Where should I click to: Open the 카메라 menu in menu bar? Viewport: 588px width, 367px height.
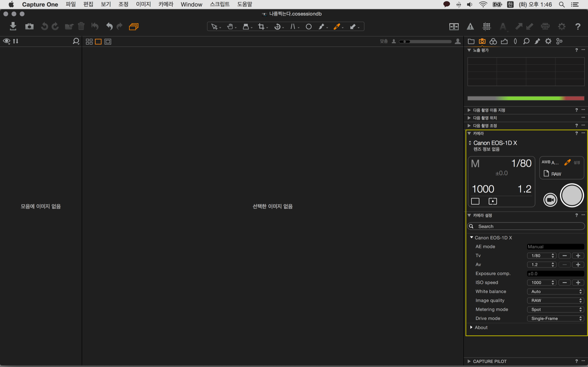166,4
